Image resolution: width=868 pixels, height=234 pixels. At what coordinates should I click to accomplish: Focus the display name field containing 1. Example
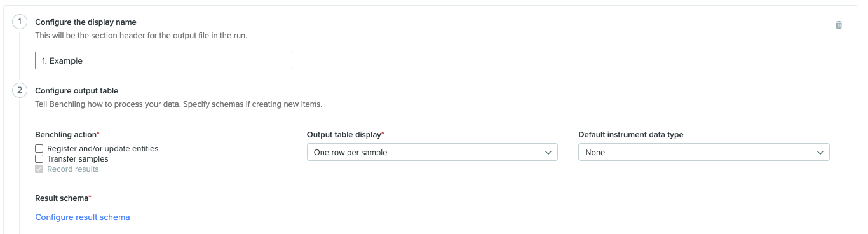click(x=163, y=60)
